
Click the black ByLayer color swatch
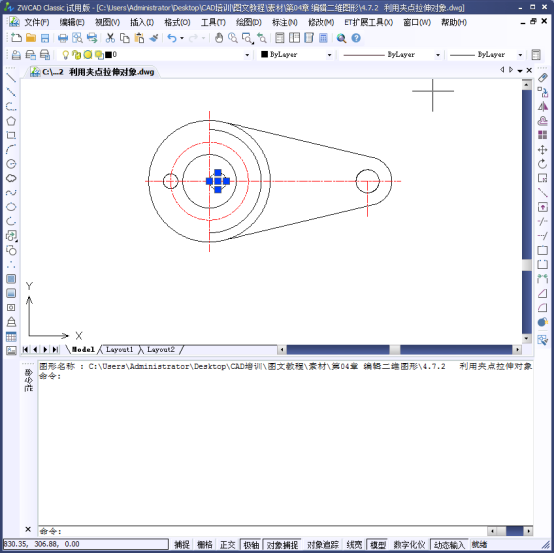[264, 54]
